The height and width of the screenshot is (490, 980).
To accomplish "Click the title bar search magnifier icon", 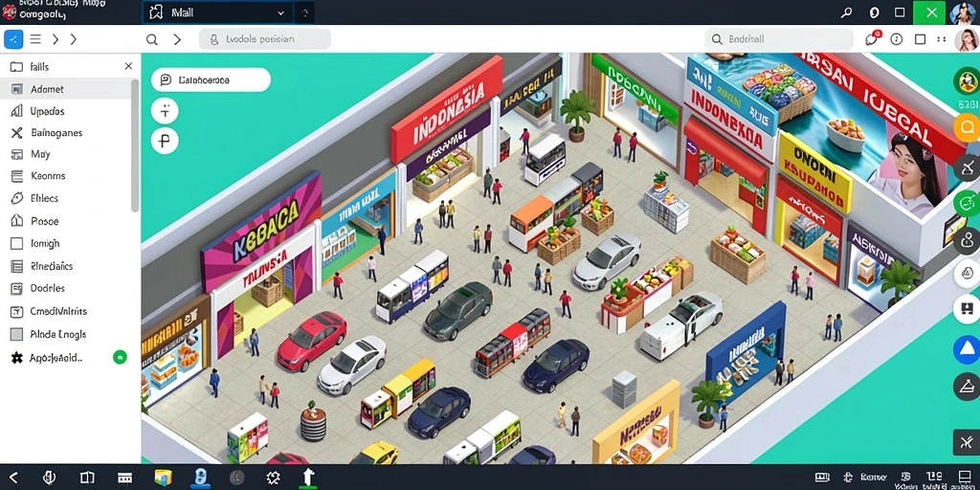I will [847, 12].
